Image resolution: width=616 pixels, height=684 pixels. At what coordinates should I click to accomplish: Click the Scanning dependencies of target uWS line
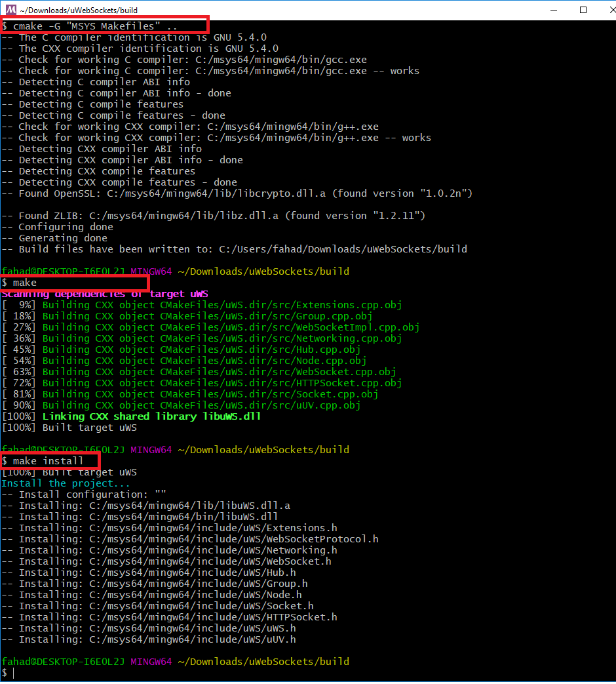tap(105, 294)
